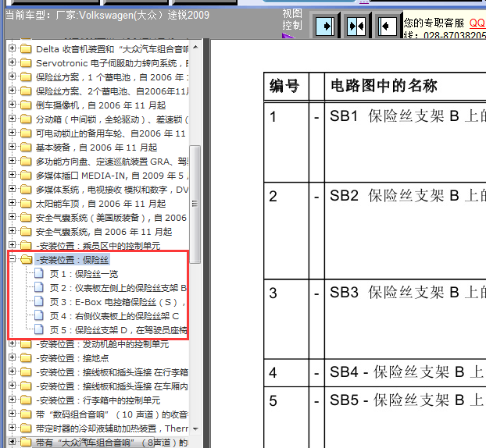
Task: Select the 多功能方向盘、定速巡航装置 GRA folder
Action: (x=112, y=162)
